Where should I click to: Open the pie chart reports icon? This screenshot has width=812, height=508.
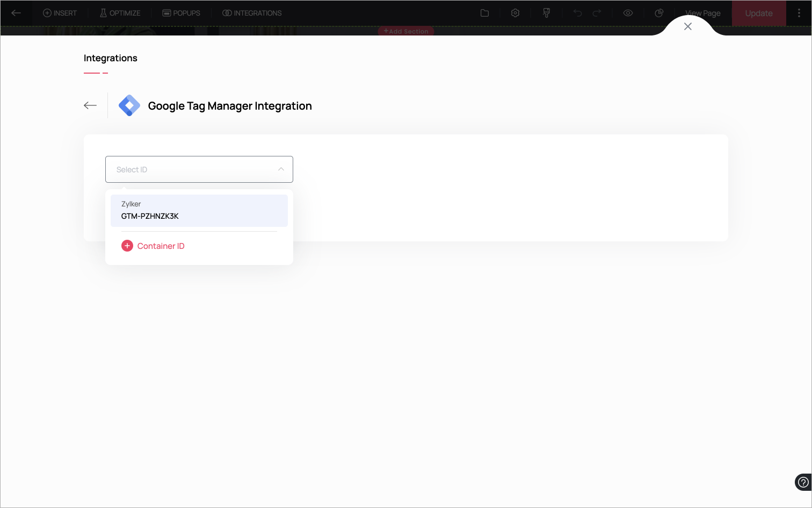[x=659, y=13]
